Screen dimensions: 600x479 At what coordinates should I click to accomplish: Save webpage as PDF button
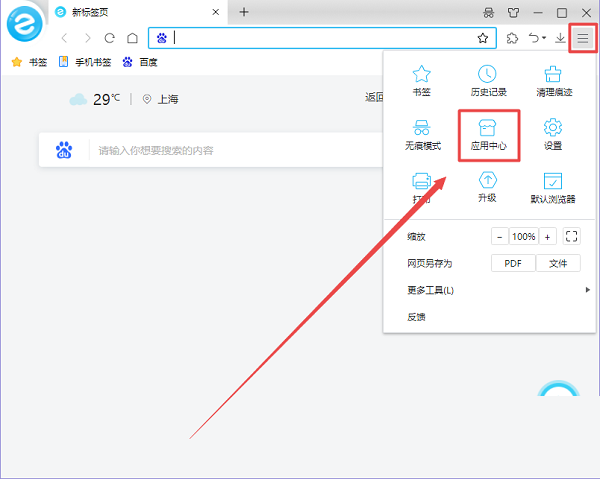click(513, 264)
